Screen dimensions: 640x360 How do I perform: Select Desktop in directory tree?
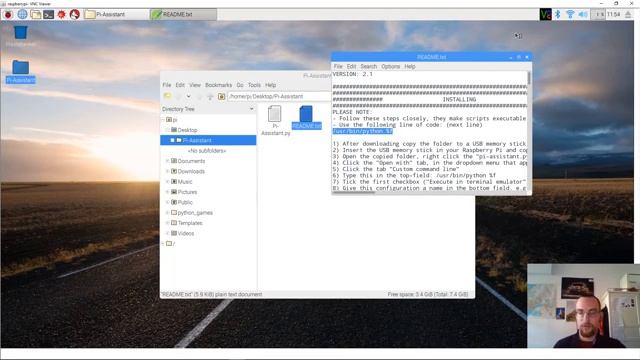(x=187, y=130)
